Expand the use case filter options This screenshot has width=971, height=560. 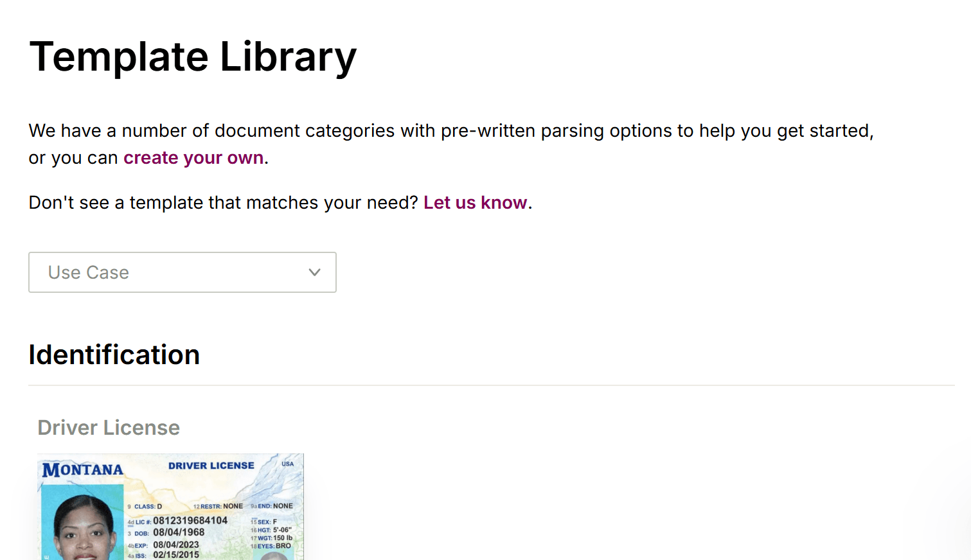tap(182, 272)
